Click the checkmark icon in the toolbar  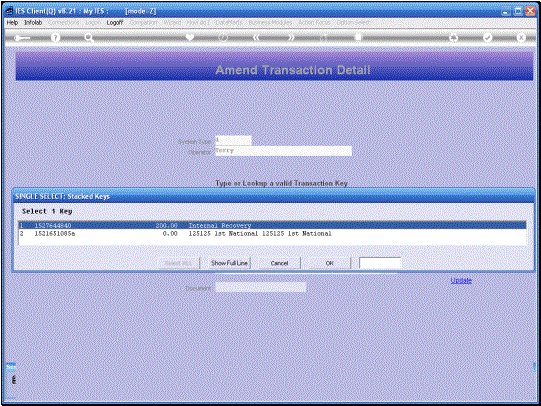(487, 37)
